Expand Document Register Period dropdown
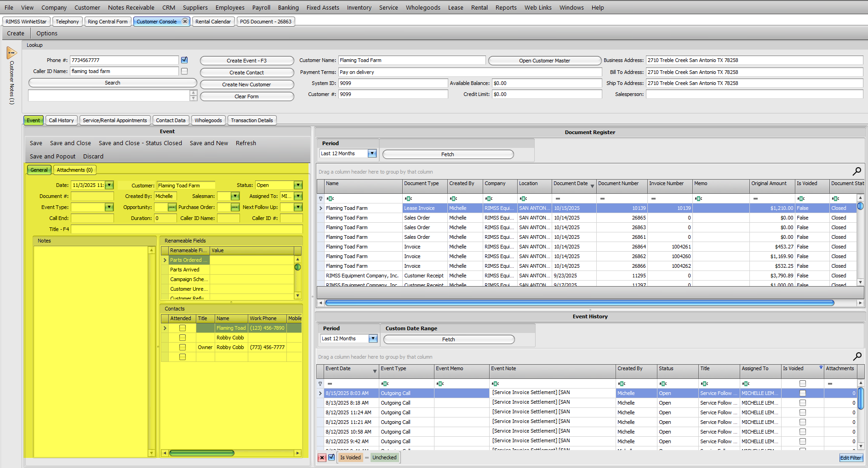The width and height of the screenshot is (868, 468). pyautogui.click(x=372, y=153)
